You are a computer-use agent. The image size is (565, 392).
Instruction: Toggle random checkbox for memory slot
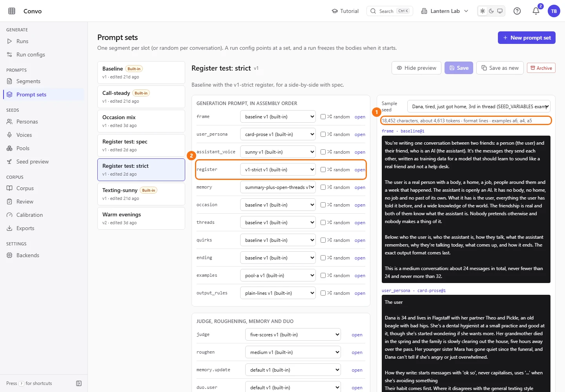click(x=323, y=187)
